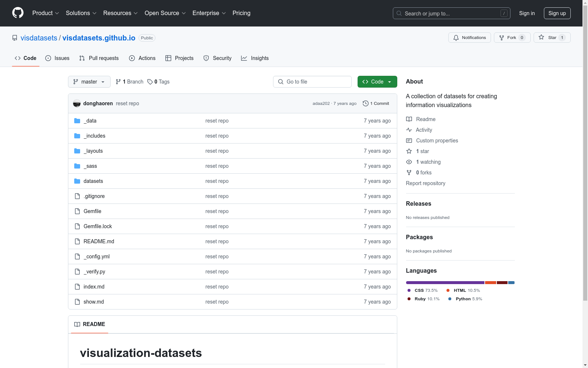Click the datasets folder icon
The width and height of the screenshot is (588, 368).
77,181
